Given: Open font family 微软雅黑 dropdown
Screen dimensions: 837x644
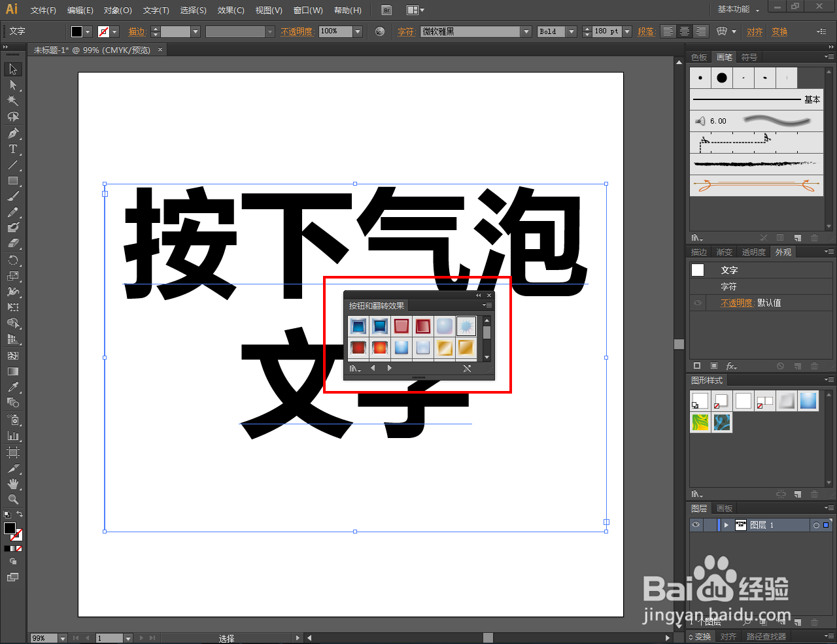Looking at the screenshot, I should click(x=526, y=31).
